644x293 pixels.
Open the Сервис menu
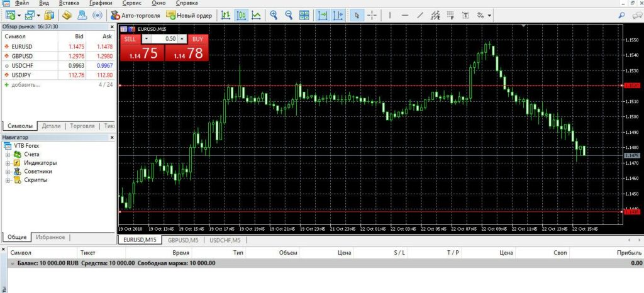tap(131, 3)
